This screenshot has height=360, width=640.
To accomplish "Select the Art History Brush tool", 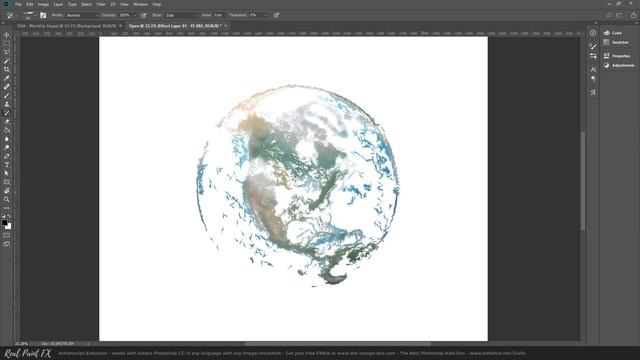I will point(7,113).
